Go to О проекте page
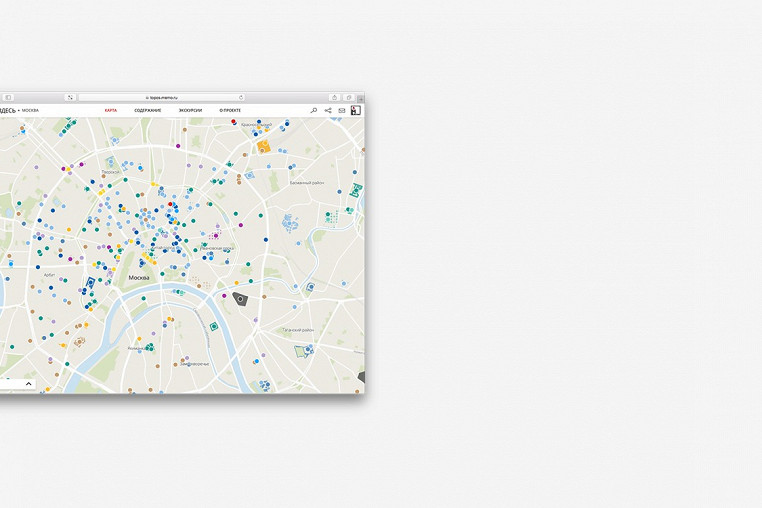The width and height of the screenshot is (762, 508). click(x=230, y=111)
